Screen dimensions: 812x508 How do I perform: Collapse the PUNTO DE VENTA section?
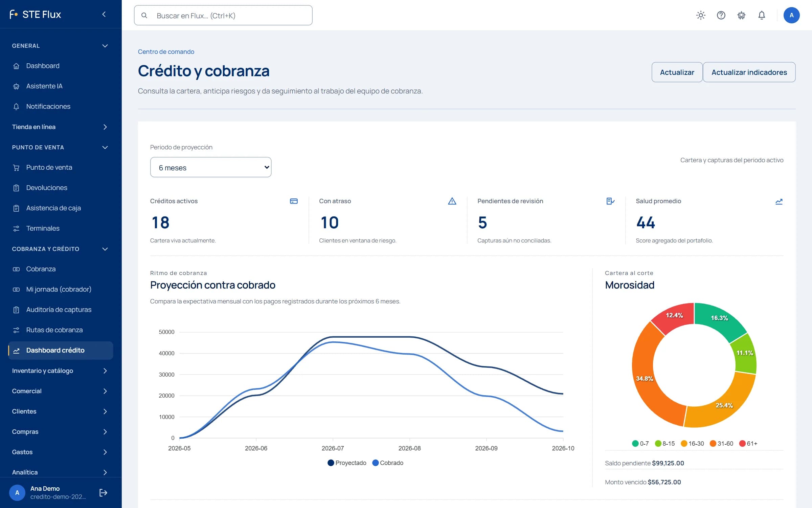60,147
